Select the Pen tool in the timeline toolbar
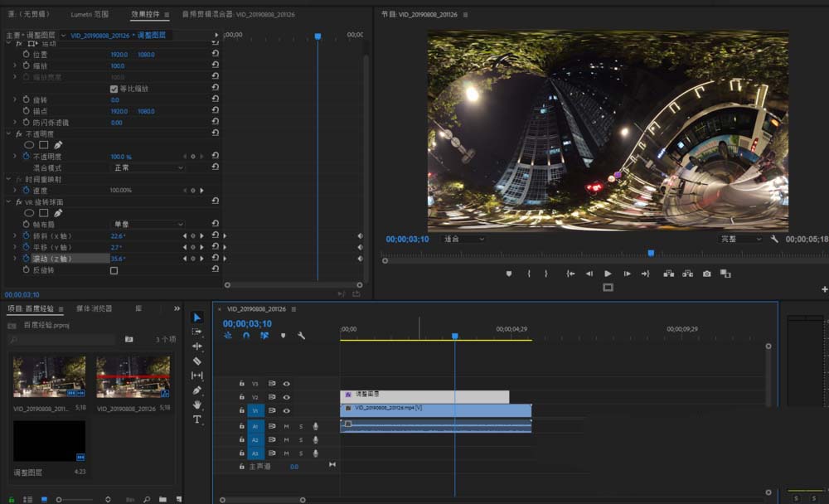This screenshot has height=504, width=829. click(196, 390)
